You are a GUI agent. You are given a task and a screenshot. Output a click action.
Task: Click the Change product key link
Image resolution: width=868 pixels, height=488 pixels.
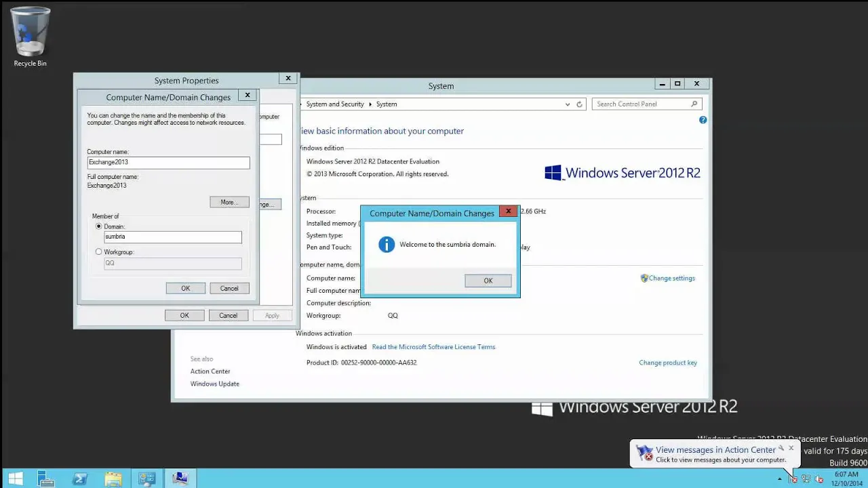pyautogui.click(x=668, y=363)
